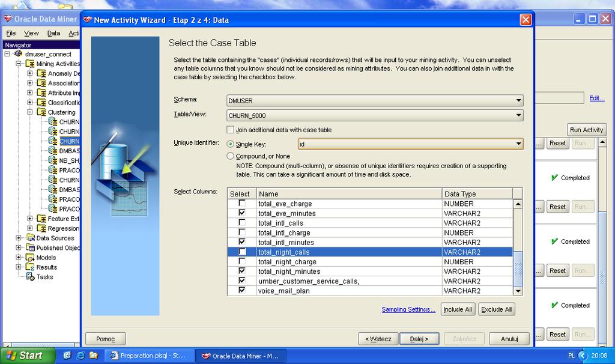Switch to Preparation.plsql taskbar item

(x=150, y=356)
